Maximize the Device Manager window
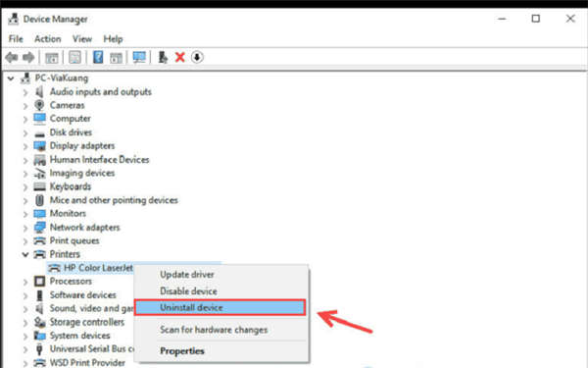Image resolution: width=588 pixels, height=368 pixels. click(x=536, y=19)
